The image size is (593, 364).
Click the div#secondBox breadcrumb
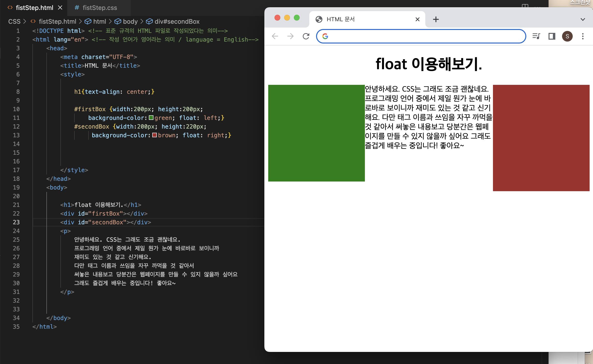coord(177,22)
